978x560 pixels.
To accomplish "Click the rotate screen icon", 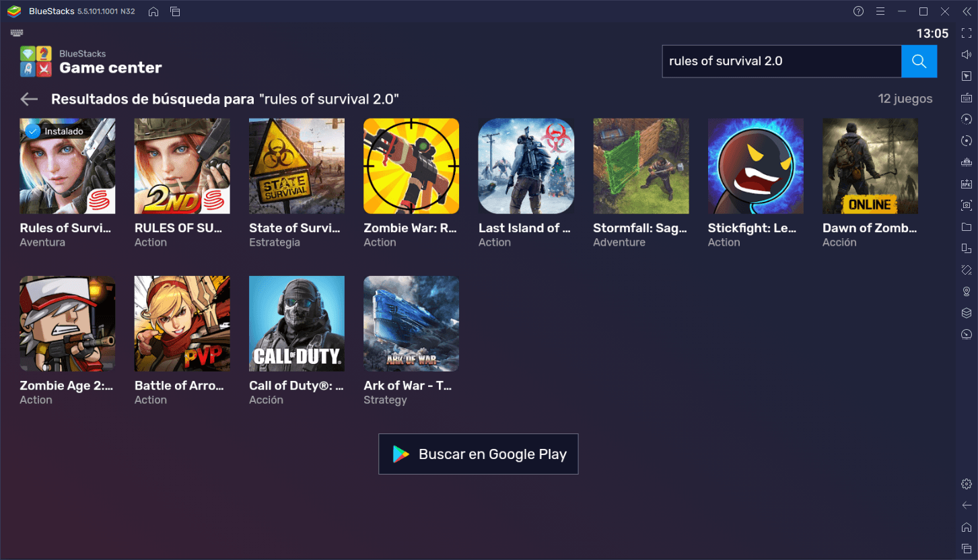I will (x=967, y=270).
